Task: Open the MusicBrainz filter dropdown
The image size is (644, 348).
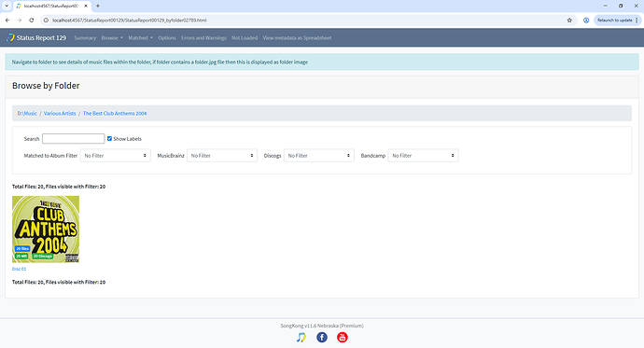Action: click(222, 156)
